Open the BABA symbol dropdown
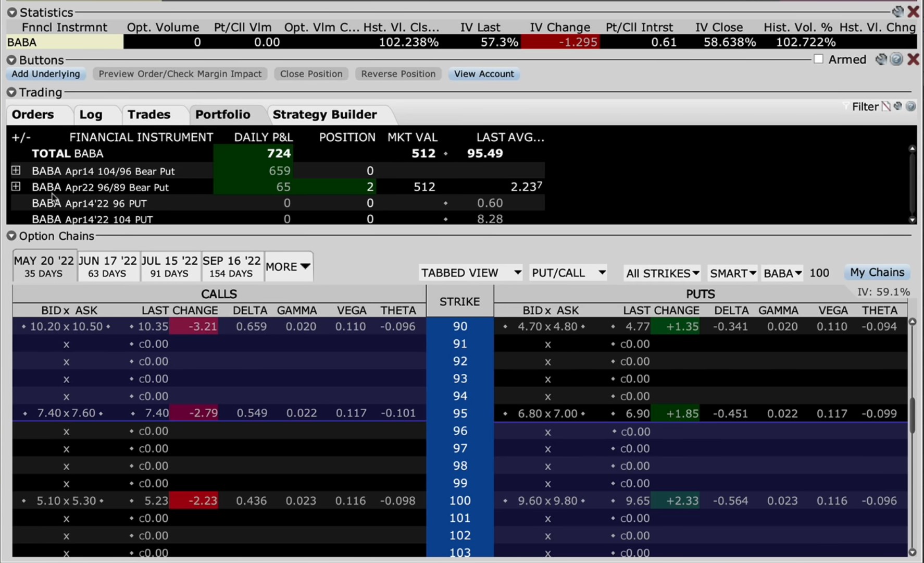924x563 pixels. tap(783, 273)
